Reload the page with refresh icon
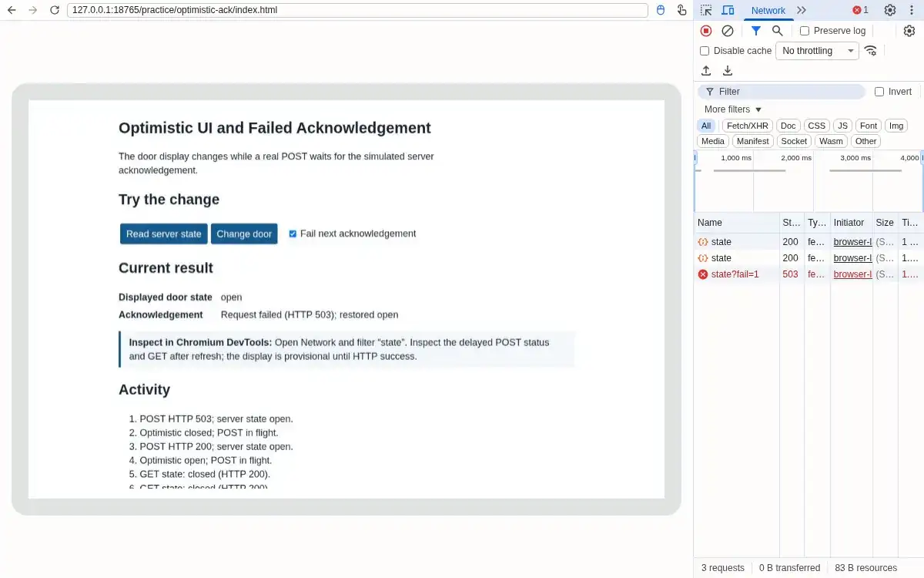 (x=54, y=10)
